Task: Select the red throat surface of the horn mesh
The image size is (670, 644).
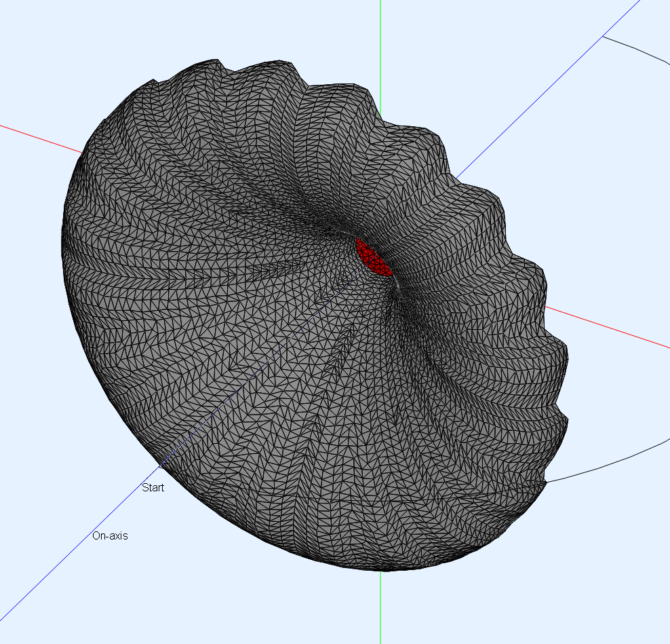Action: click(x=374, y=258)
